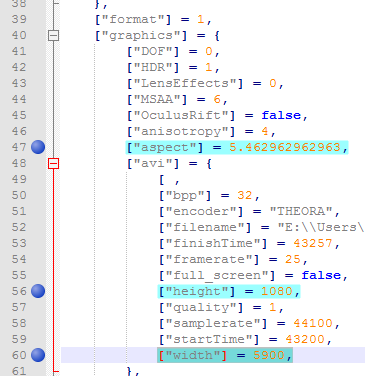Click the "THEORA" string value

[x=301, y=211]
